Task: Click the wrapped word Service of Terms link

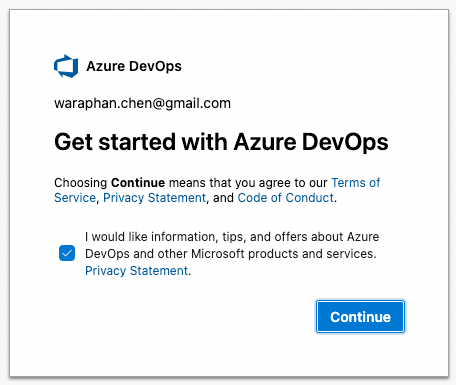Action: coord(75,198)
